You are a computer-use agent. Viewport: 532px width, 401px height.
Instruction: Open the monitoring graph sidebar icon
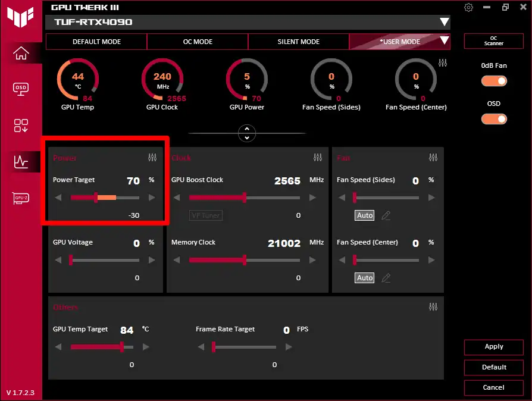tap(21, 162)
